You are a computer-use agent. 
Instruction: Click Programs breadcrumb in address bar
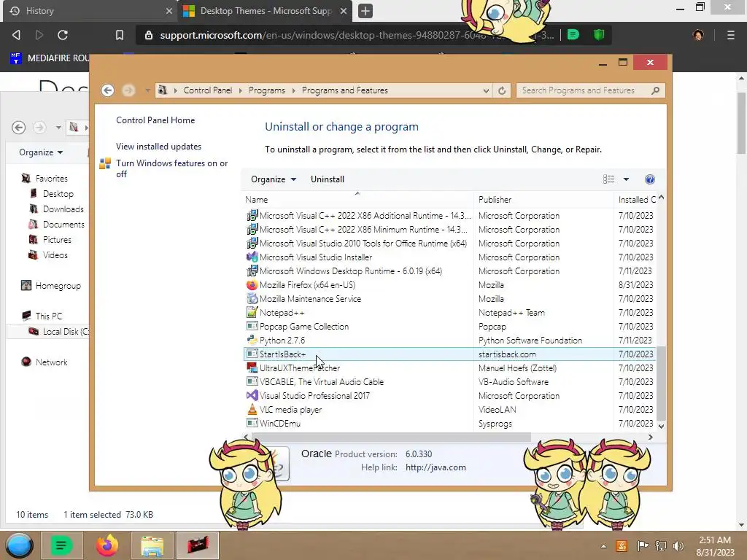pyautogui.click(x=267, y=90)
